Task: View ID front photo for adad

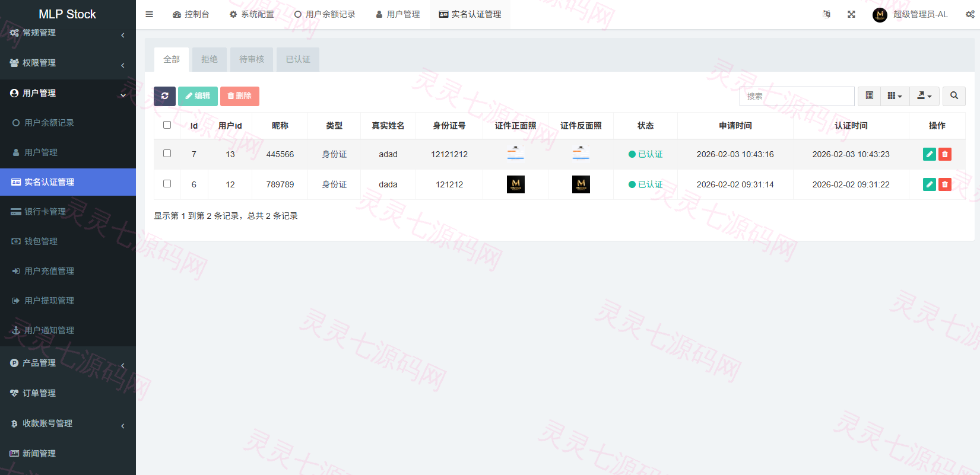Action: click(x=516, y=154)
